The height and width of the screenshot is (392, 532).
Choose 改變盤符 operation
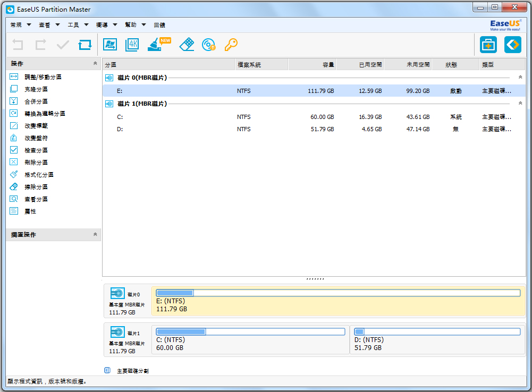pos(36,138)
